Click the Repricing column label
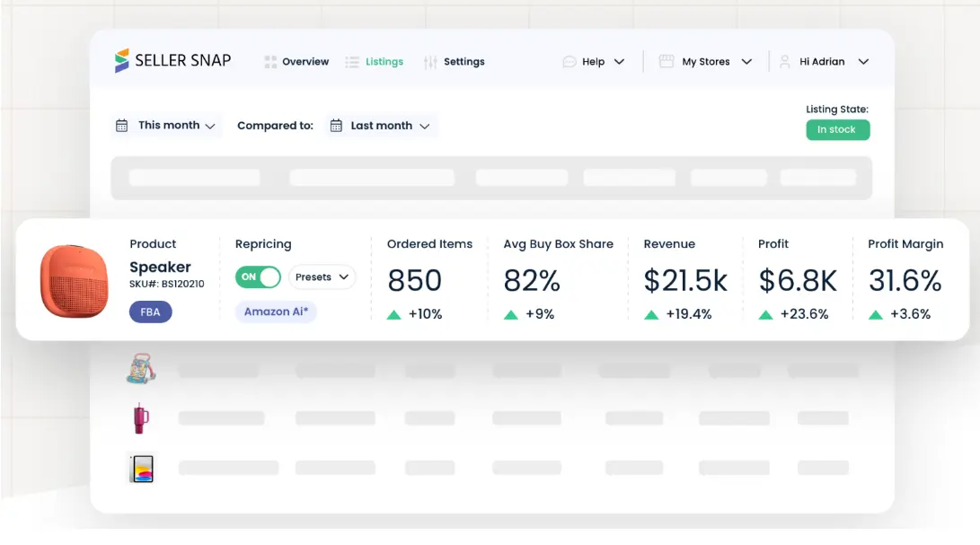The width and height of the screenshot is (980, 545). 263,244
